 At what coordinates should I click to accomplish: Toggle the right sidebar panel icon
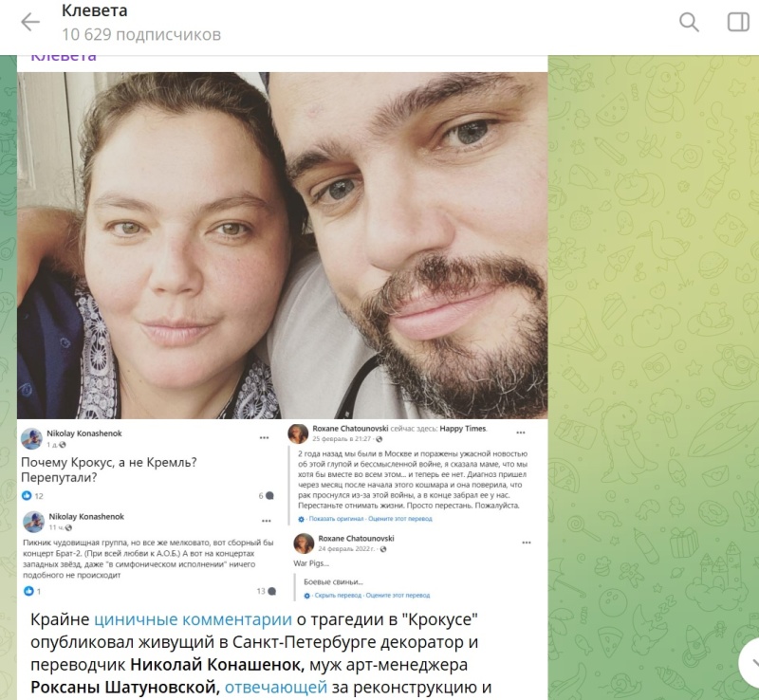pyautogui.click(x=738, y=22)
